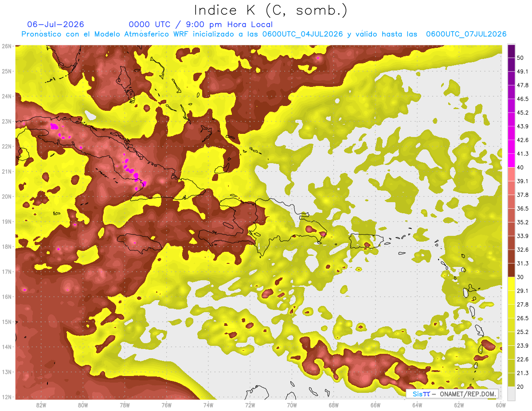532x411 pixels.
Task: Click the '22N' latitude label
Action: [x=7, y=146]
